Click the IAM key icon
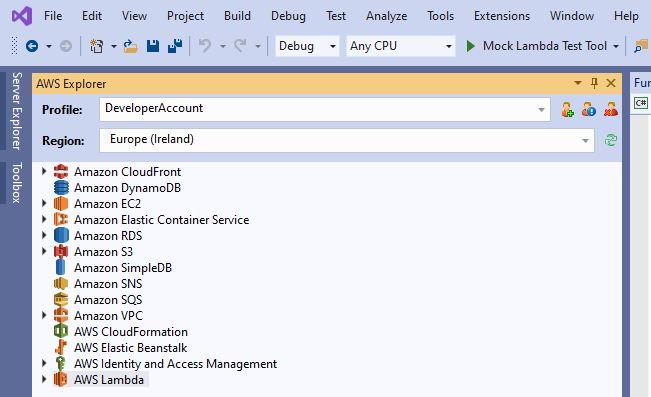Viewport: 651px width, 397px height. click(61, 364)
